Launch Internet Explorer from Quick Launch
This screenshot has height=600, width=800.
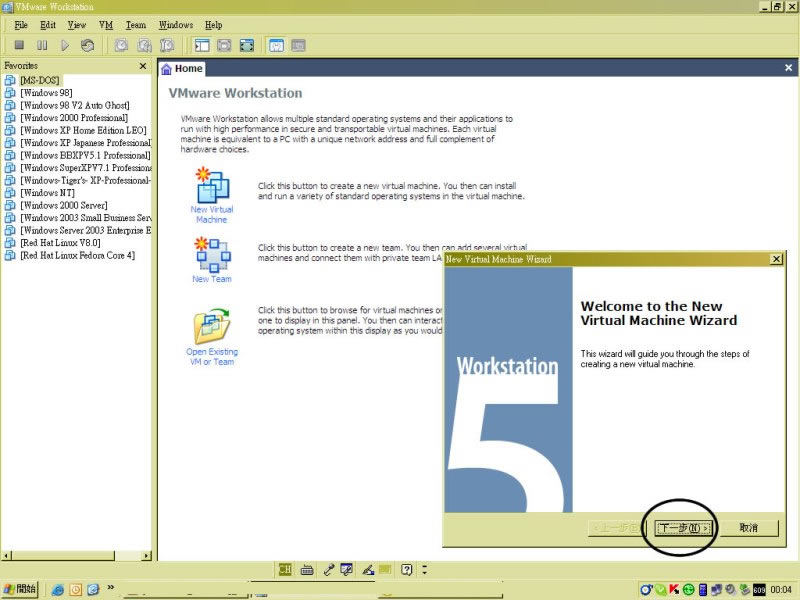[x=58, y=590]
